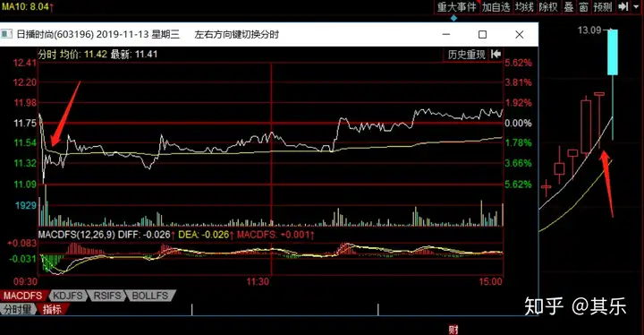Open the 重大事件 toolbar item

click(x=457, y=7)
